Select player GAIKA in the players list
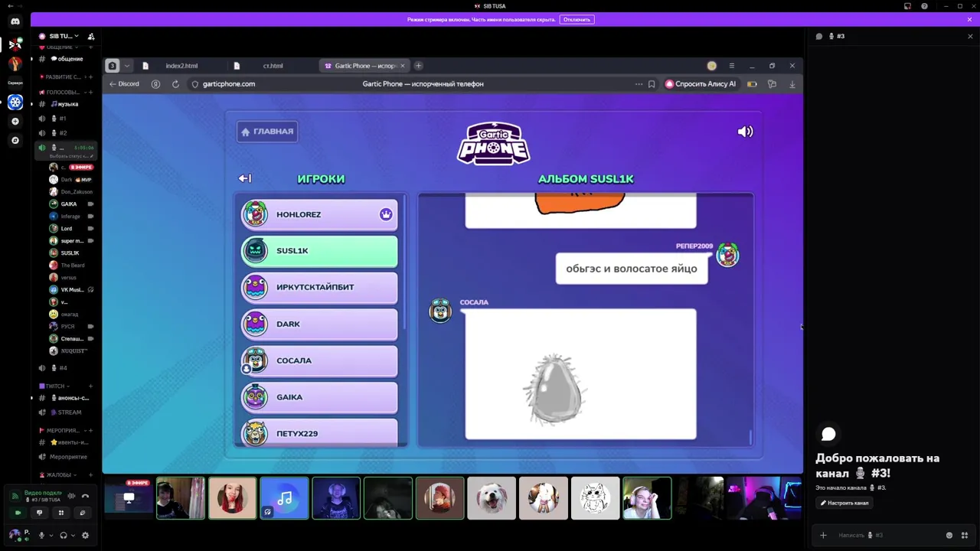The image size is (980, 551). (x=319, y=396)
